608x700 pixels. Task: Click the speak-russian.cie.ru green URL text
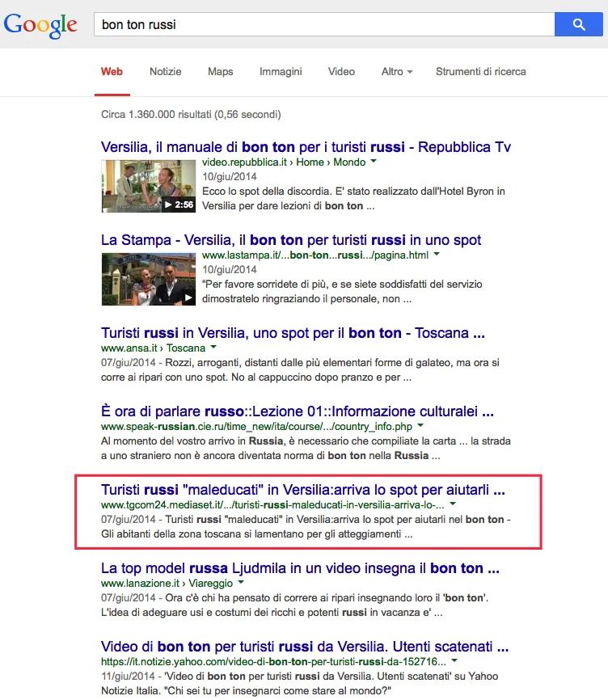tap(256, 426)
